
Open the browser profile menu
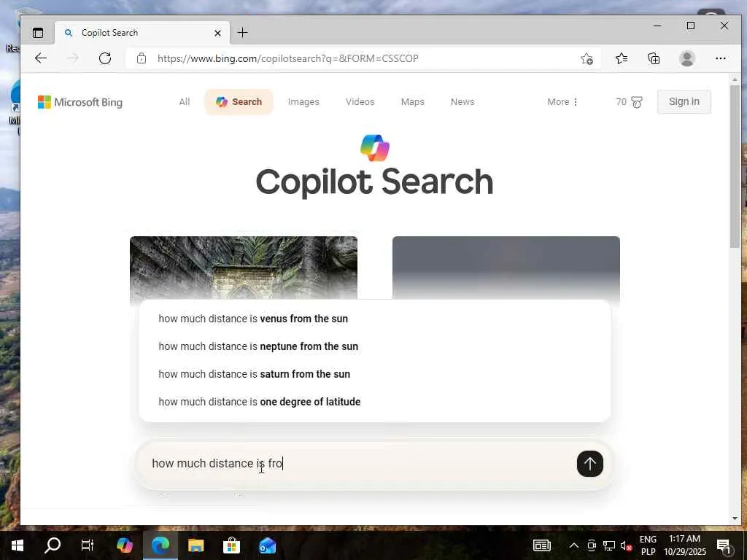[687, 58]
